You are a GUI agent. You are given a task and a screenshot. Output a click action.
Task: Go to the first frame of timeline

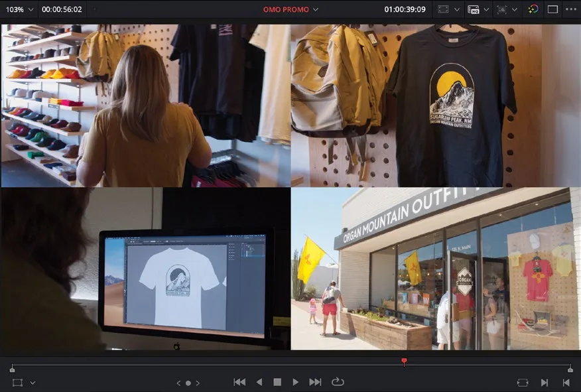click(x=239, y=382)
